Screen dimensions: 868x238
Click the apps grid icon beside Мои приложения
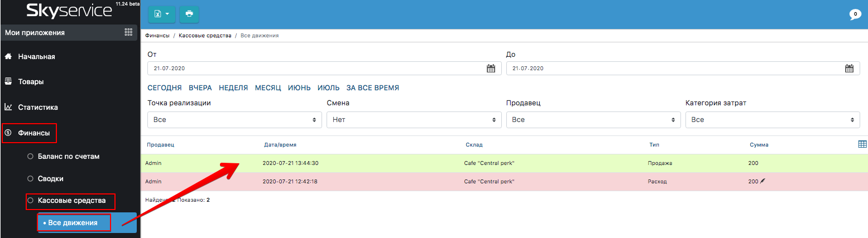pyautogui.click(x=128, y=32)
